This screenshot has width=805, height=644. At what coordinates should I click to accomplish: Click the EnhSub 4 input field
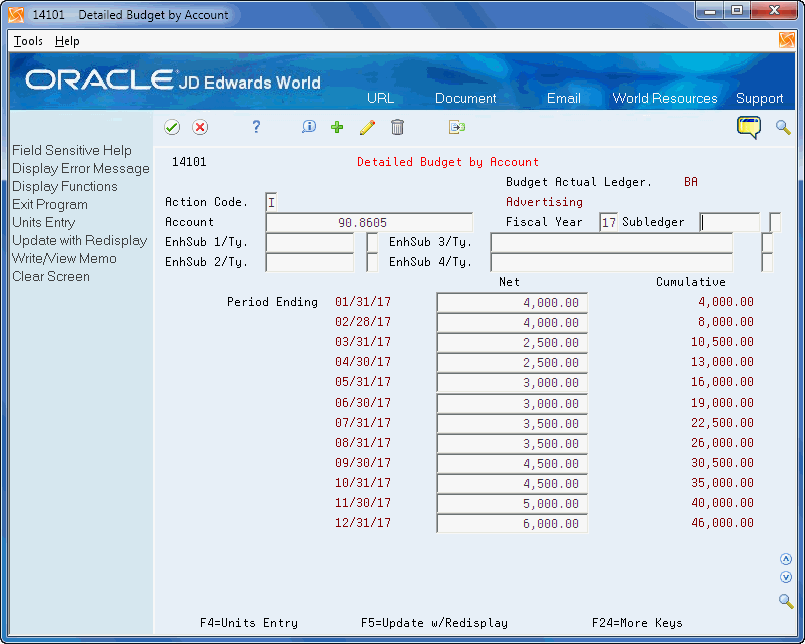(611, 262)
